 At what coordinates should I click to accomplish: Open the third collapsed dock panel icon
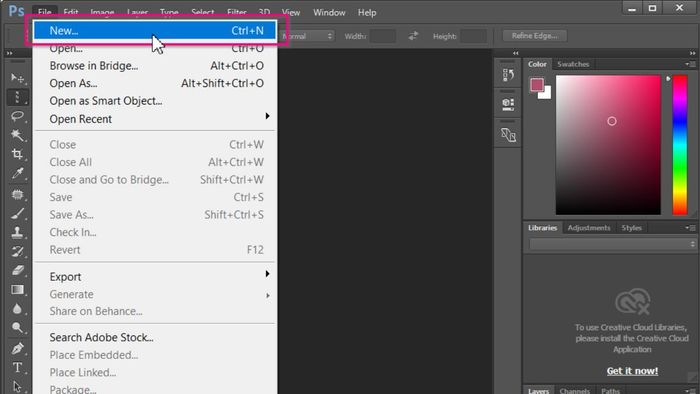[x=508, y=135]
